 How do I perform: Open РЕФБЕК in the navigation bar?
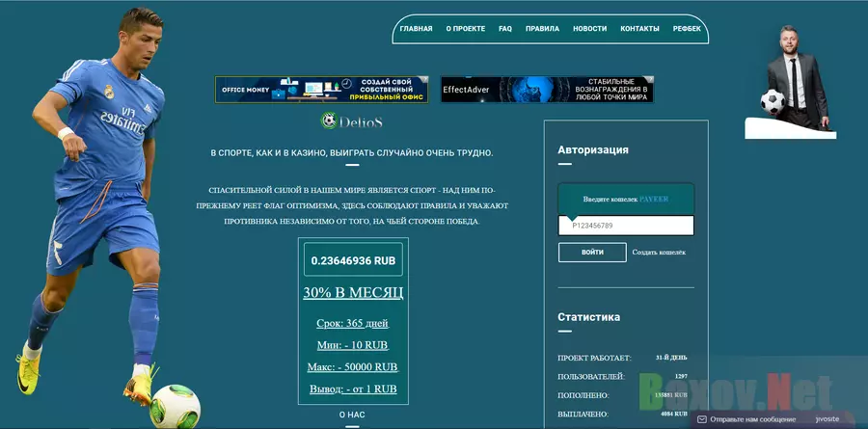(687, 29)
